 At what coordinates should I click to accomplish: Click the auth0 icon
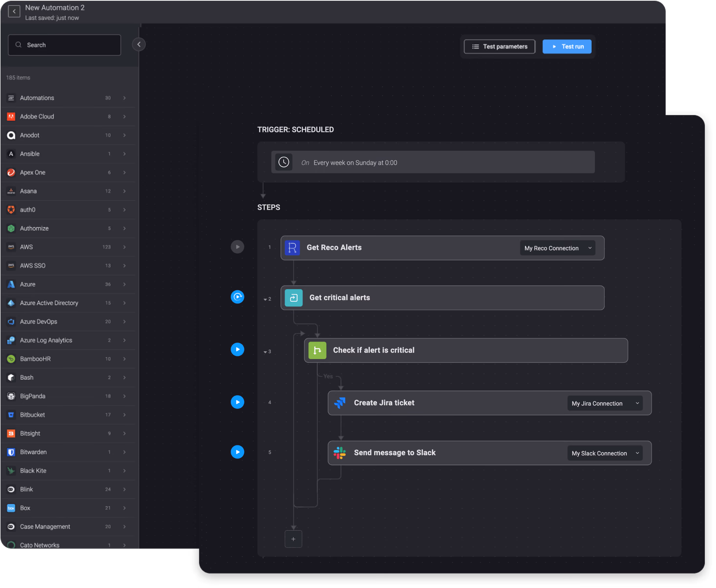tap(11, 210)
